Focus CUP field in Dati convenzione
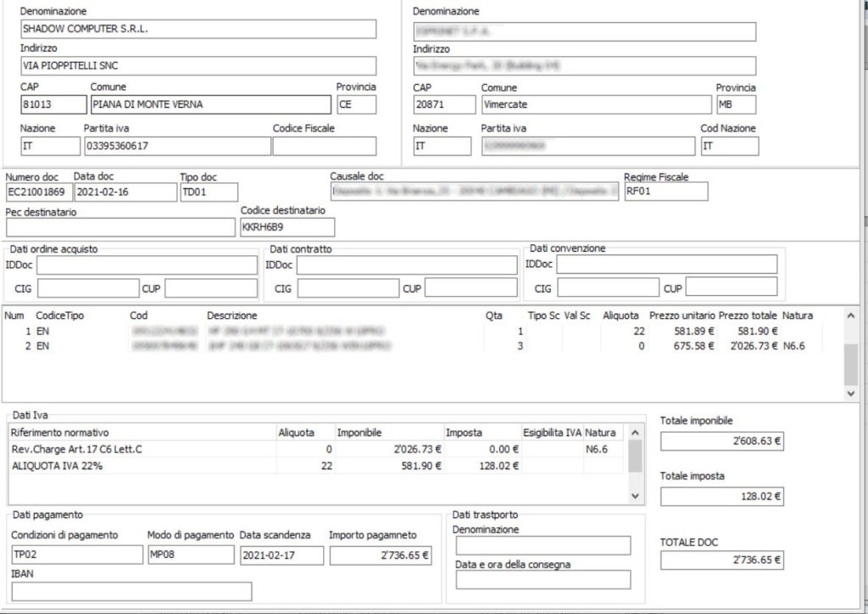This screenshot has width=868, height=614. pyautogui.click(x=732, y=287)
